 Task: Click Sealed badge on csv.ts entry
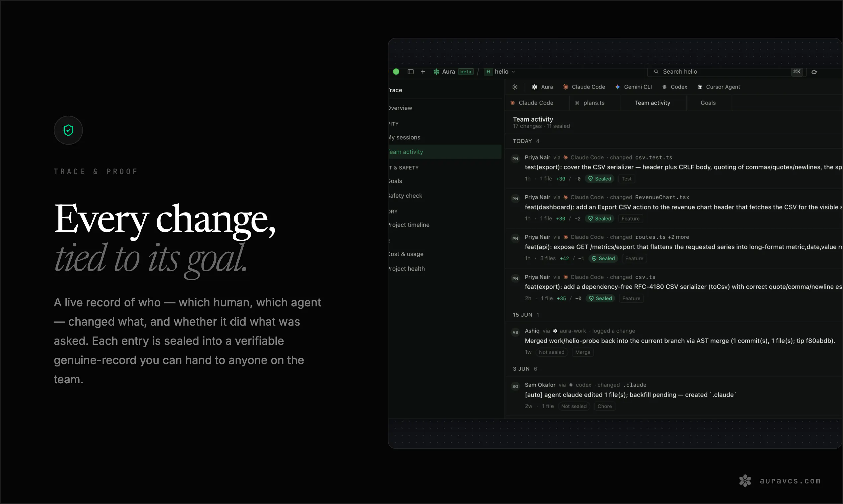click(600, 298)
